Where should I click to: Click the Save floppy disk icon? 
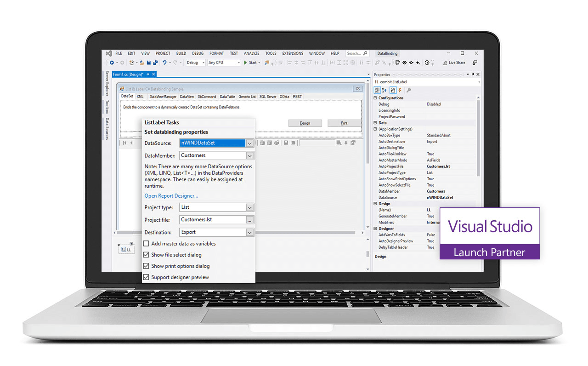[149, 63]
